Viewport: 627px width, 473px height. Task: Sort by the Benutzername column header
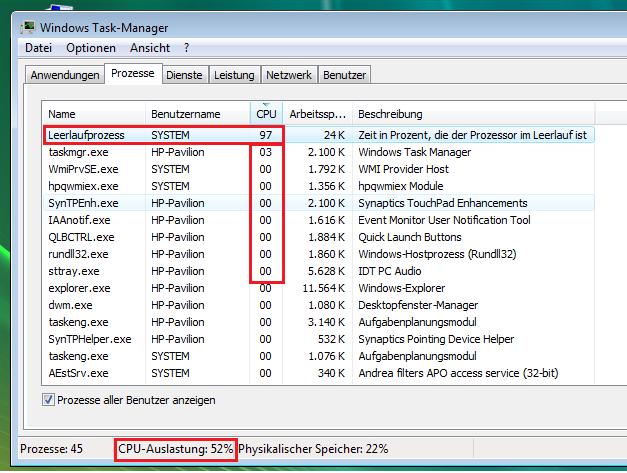(184, 114)
